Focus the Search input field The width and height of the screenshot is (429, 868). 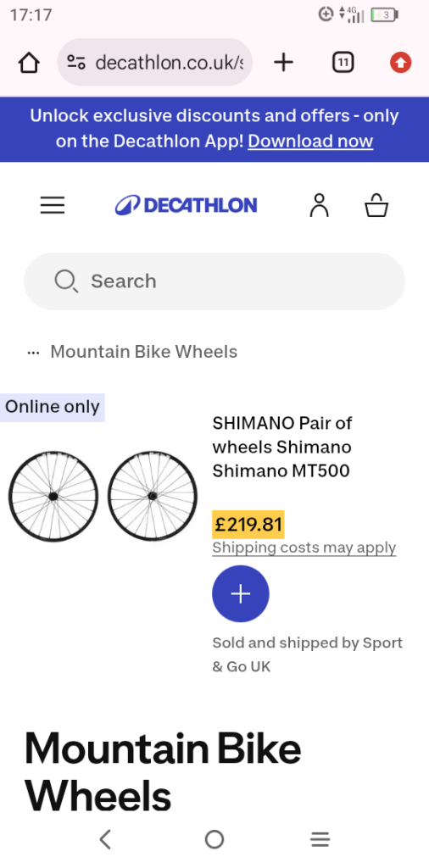[x=214, y=281]
